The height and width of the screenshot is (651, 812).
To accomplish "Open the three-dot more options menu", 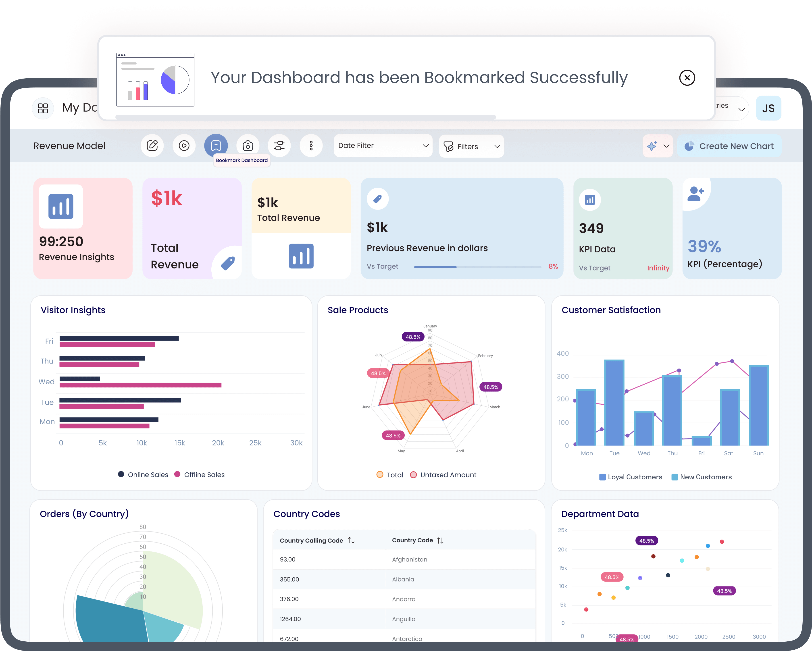I will pyautogui.click(x=311, y=146).
